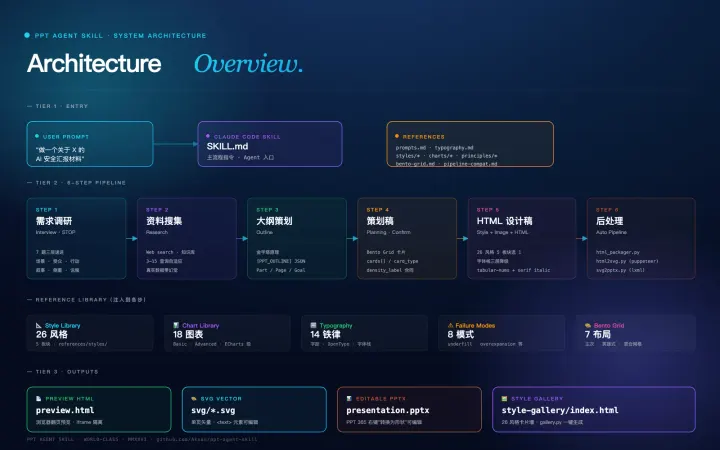This screenshot has width=720, height=450.
Task: Open the style-gallery/index.html output file name
Action: pos(560,411)
